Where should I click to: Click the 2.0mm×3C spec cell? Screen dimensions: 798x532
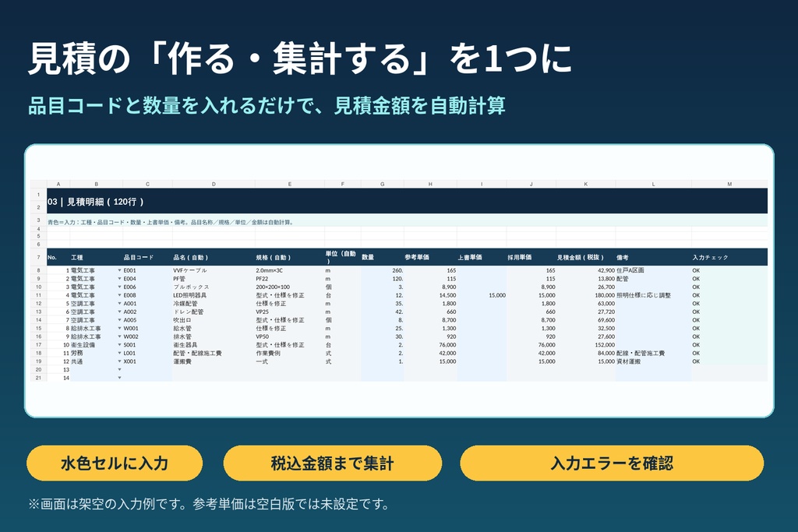pyautogui.click(x=290, y=270)
